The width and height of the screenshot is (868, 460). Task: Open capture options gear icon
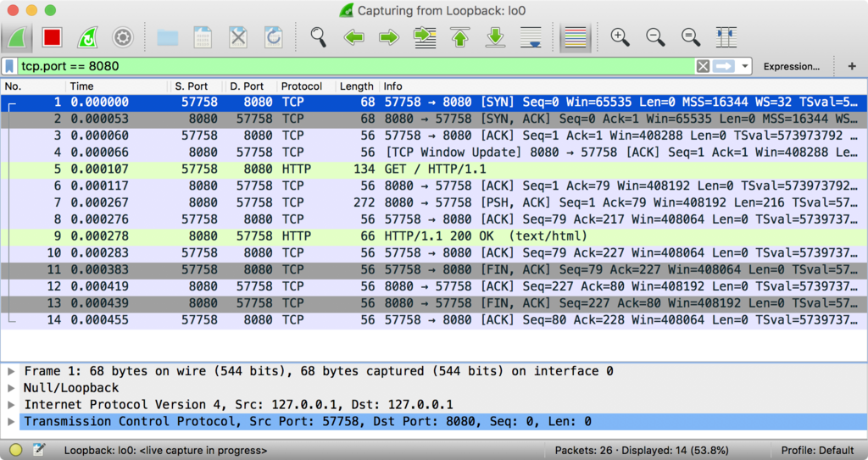tap(123, 37)
